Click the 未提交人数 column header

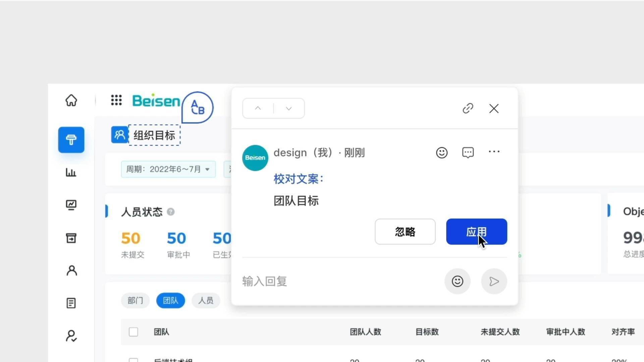click(500, 332)
